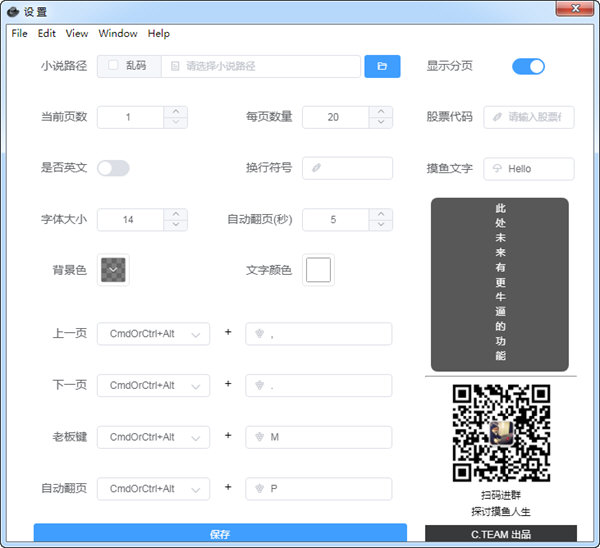Click the blue folder browse icon

coord(382,66)
